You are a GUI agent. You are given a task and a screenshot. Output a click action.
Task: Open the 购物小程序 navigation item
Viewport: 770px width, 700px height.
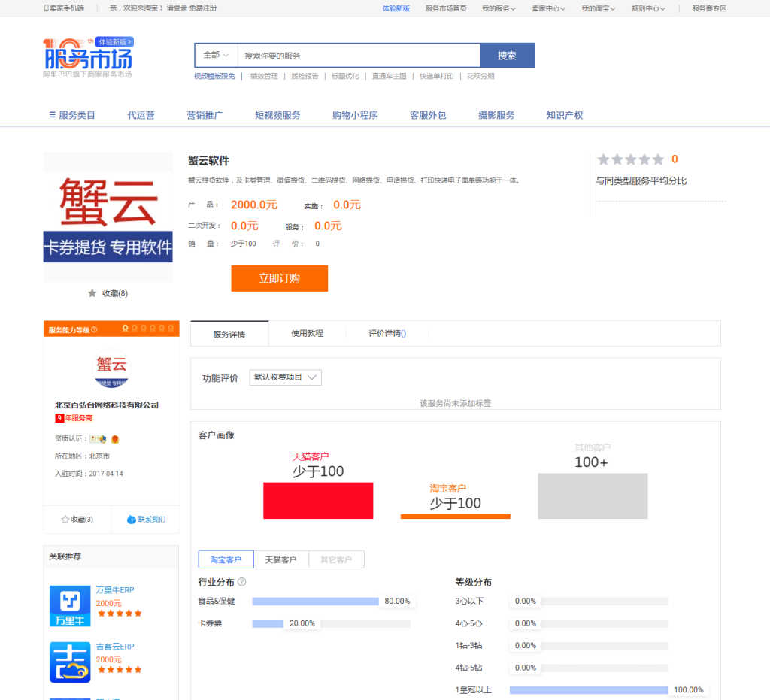click(x=355, y=115)
